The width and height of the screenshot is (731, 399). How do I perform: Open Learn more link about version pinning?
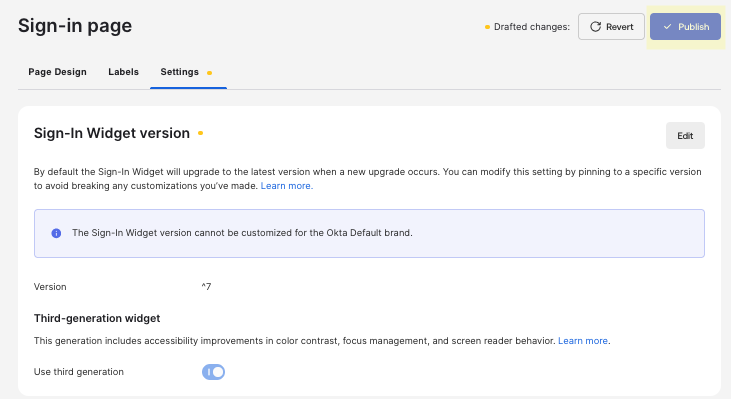click(287, 186)
